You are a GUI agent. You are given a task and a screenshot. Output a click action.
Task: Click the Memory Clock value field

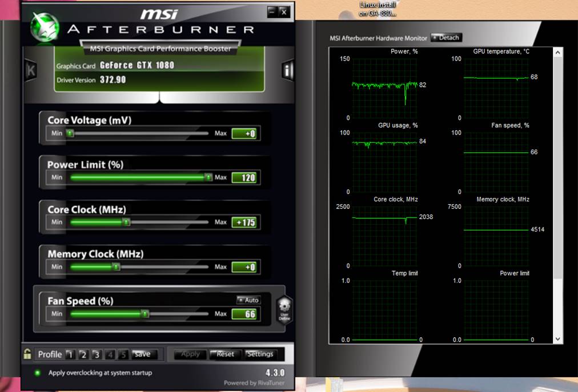(x=244, y=267)
